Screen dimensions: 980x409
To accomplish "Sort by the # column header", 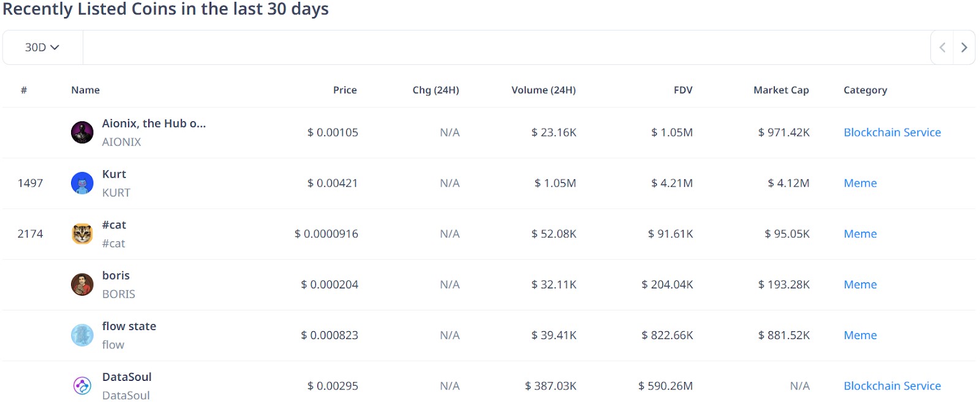I will click(x=24, y=90).
